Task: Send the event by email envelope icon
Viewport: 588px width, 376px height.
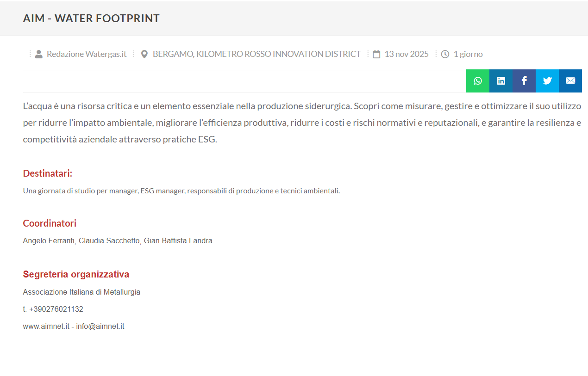Action: [x=570, y=81]
